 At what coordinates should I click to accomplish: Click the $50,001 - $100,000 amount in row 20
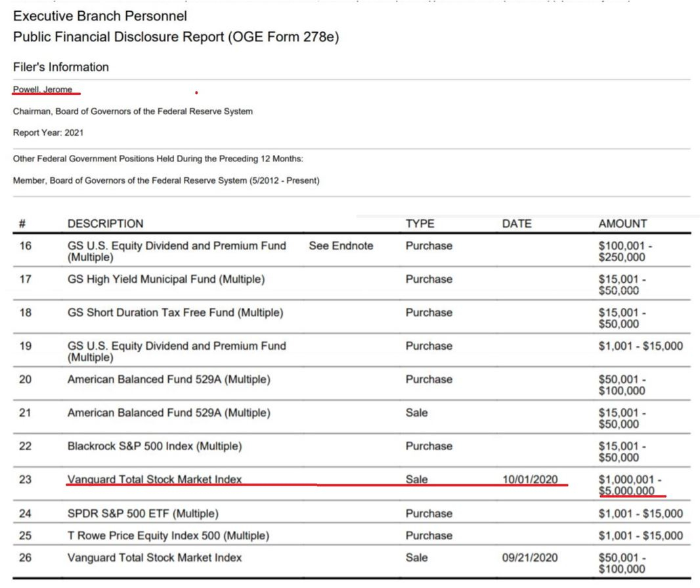pyautogui.click(x=623, y=385)
